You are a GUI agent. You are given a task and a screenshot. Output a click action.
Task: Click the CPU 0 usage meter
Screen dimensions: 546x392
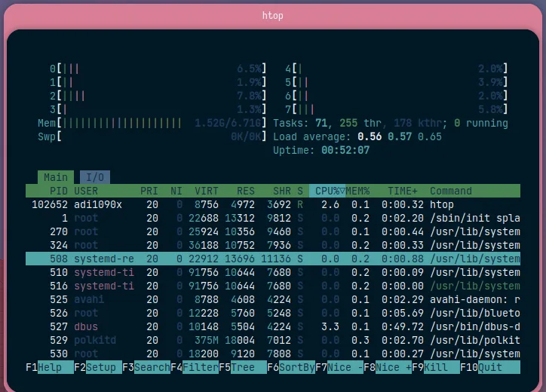point(158,69)
